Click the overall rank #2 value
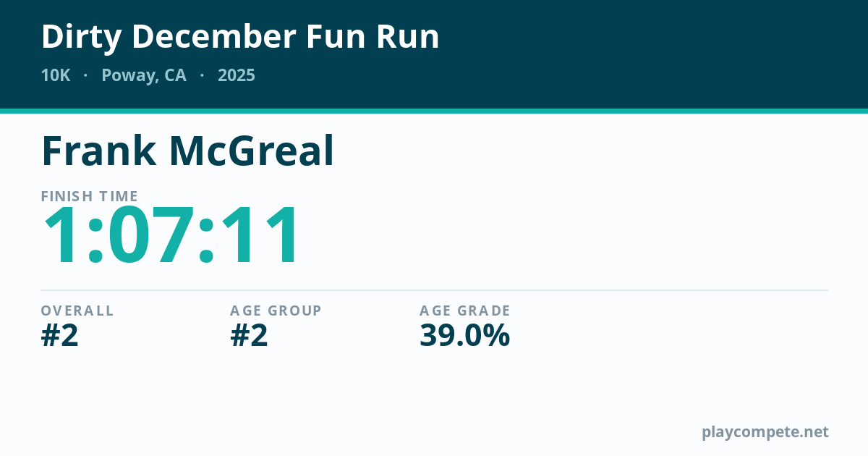 [x=59, y=336]
